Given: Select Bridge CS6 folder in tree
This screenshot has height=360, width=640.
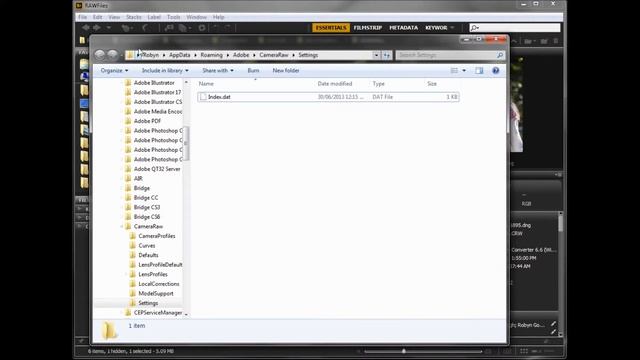Looking at the screenshot, I should tap(147, 217).
